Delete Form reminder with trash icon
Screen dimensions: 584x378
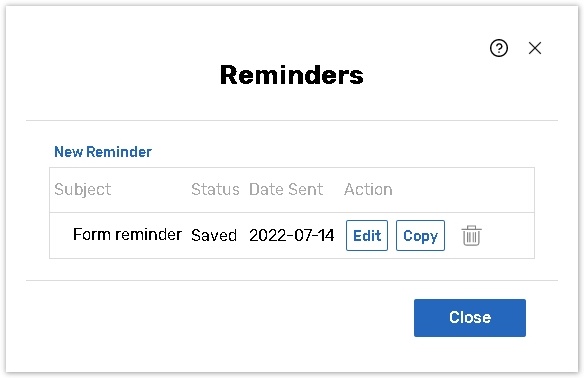(x=472, y=235)
